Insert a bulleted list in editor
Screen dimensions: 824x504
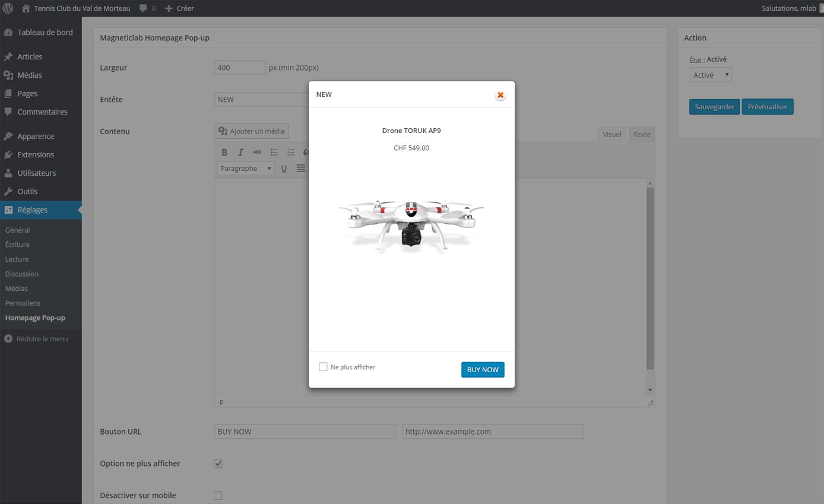point(274,152)
